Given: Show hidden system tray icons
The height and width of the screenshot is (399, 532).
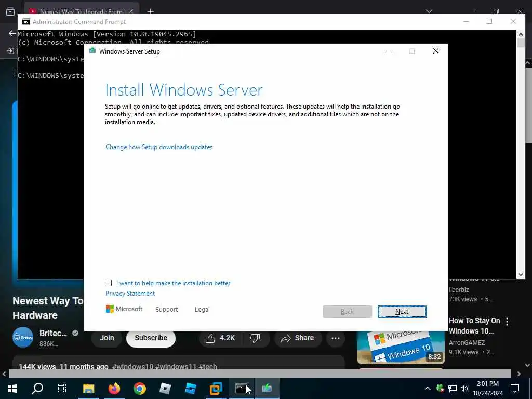Looking at the screenshot, I should click(428, 389).
